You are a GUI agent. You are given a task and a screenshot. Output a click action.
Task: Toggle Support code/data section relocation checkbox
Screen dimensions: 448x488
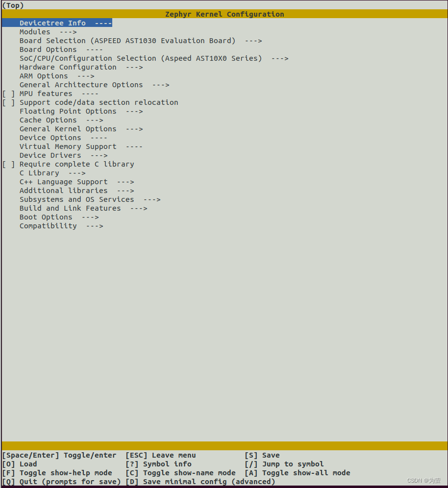click(8, 102)
